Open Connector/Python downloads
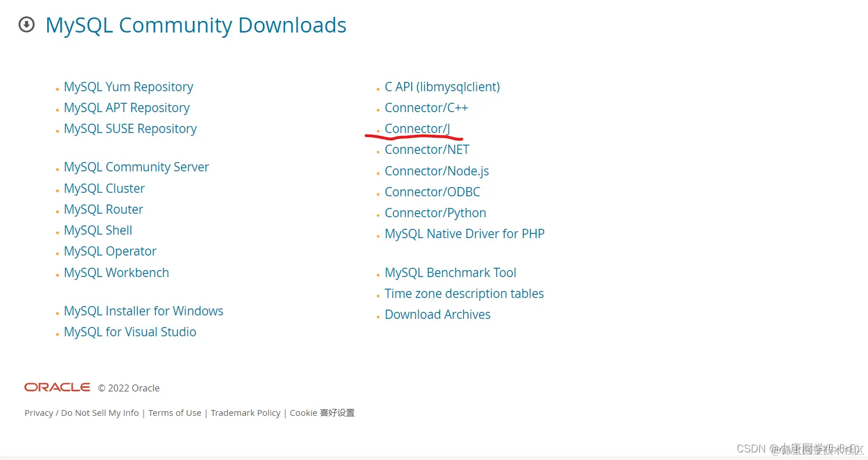 point(435,213)
